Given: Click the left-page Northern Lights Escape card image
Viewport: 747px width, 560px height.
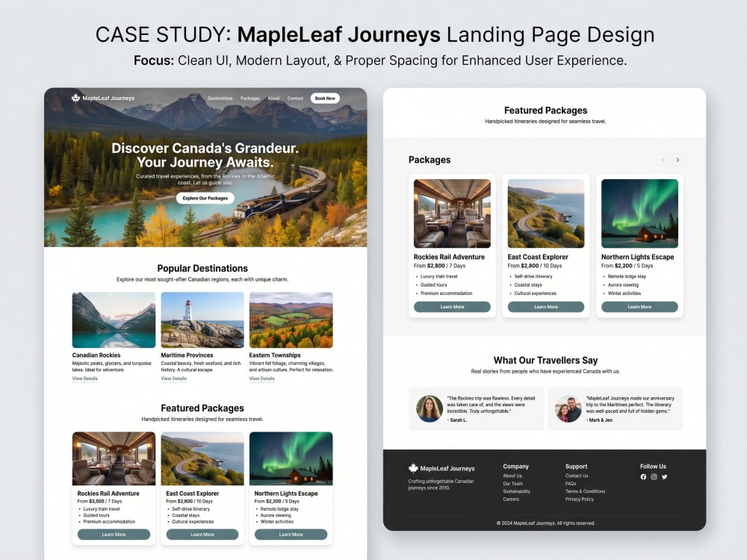Looking at the screenshot, I should [291, 458].
